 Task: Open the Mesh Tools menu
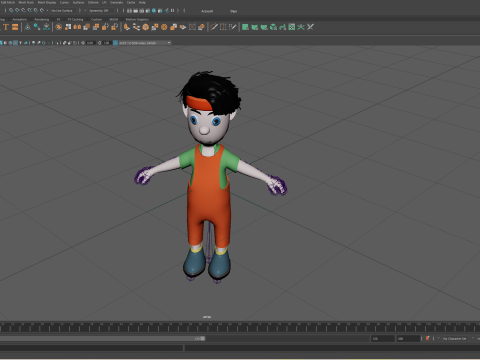(27, 2)
